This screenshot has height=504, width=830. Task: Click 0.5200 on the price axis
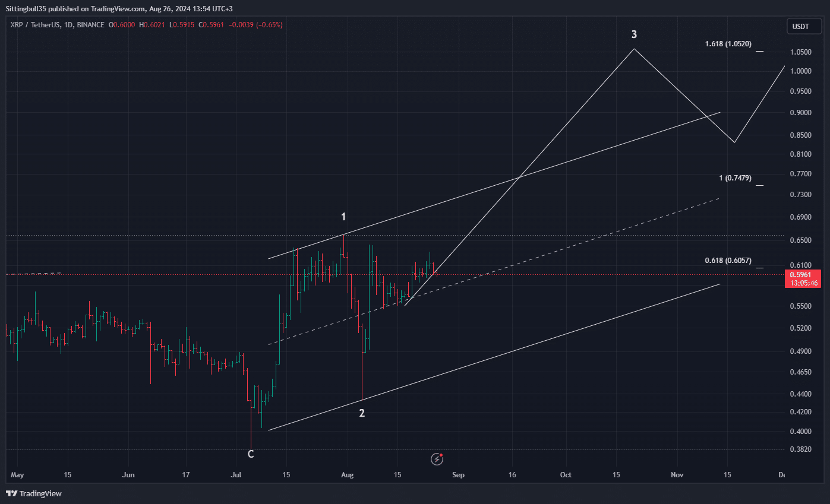click(801, 328)
